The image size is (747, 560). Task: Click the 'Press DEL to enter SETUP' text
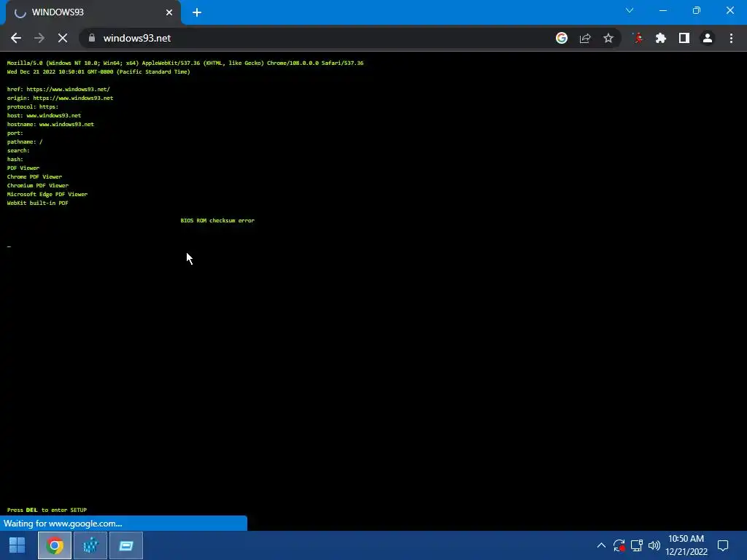tap(47, 510)
